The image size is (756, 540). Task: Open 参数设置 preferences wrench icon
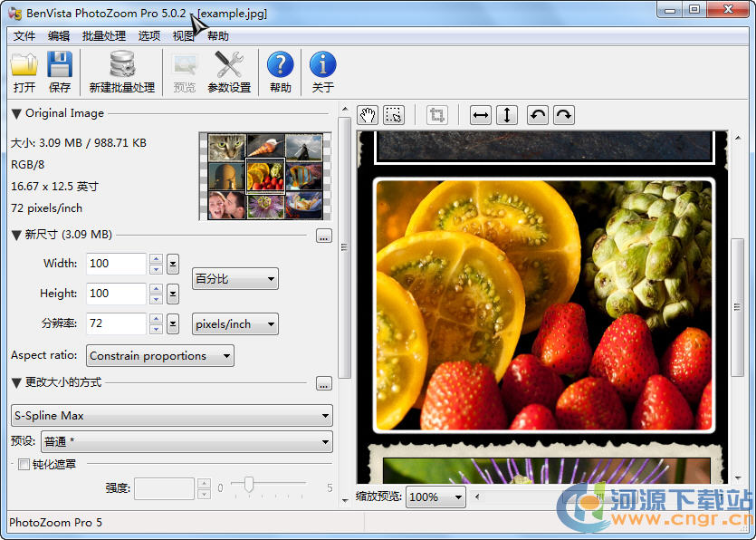[229, 65]
